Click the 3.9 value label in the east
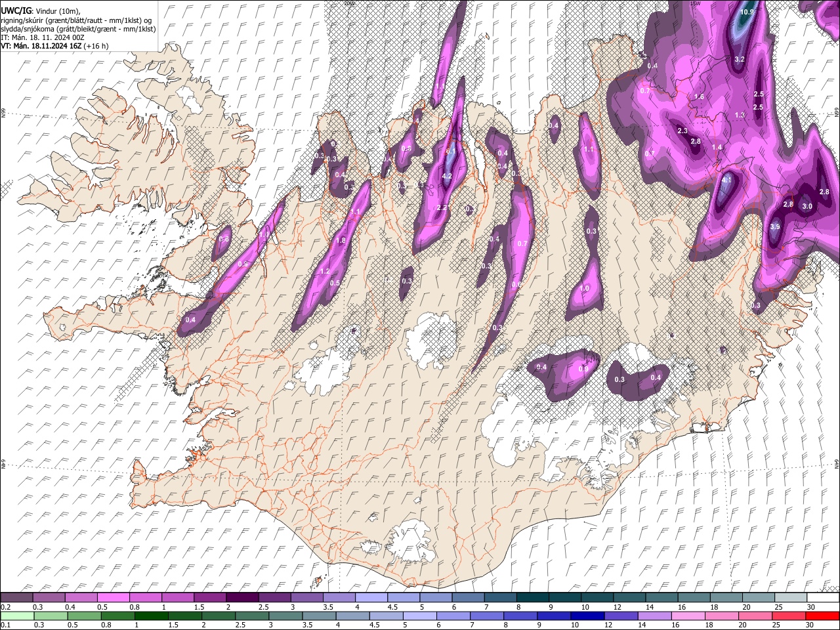The height and width of the screenshot is (630, 840). (775, 227)
